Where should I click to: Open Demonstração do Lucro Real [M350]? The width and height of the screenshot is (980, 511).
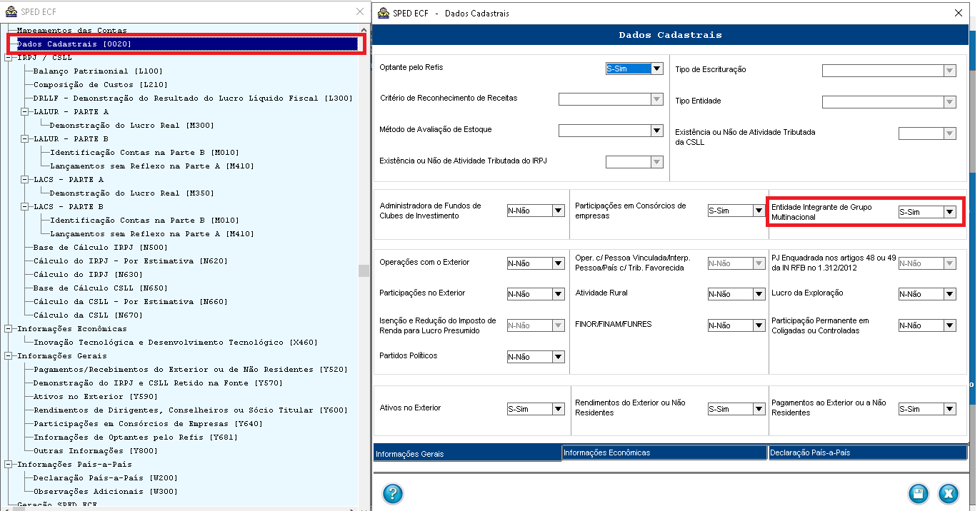[132, 193]
